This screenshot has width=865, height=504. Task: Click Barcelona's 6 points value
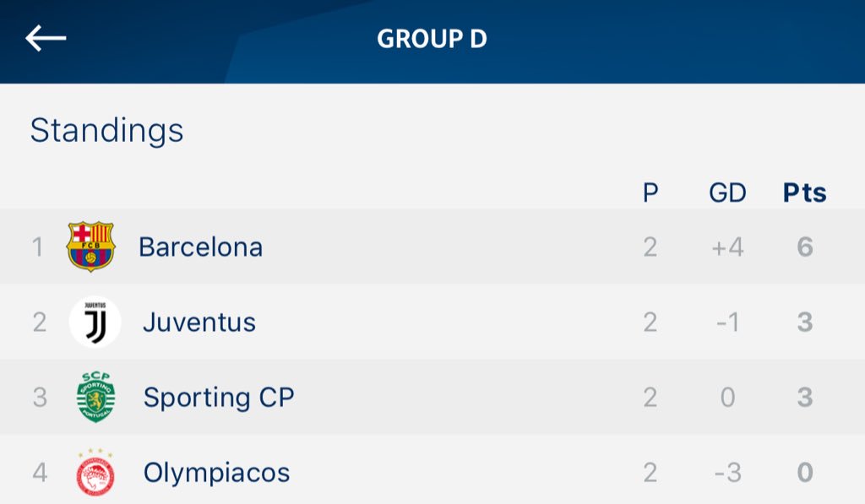point(805,247)
